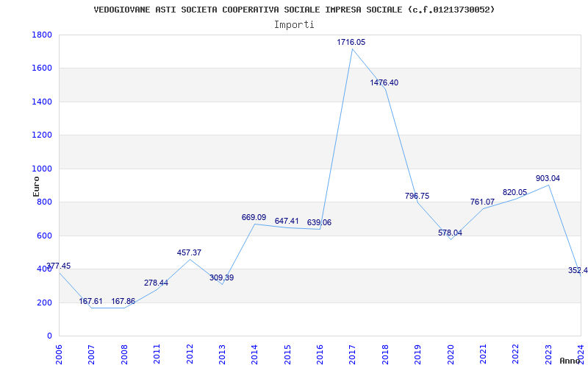Click the 1400 y-axis tick label

[x=42, y=102]
